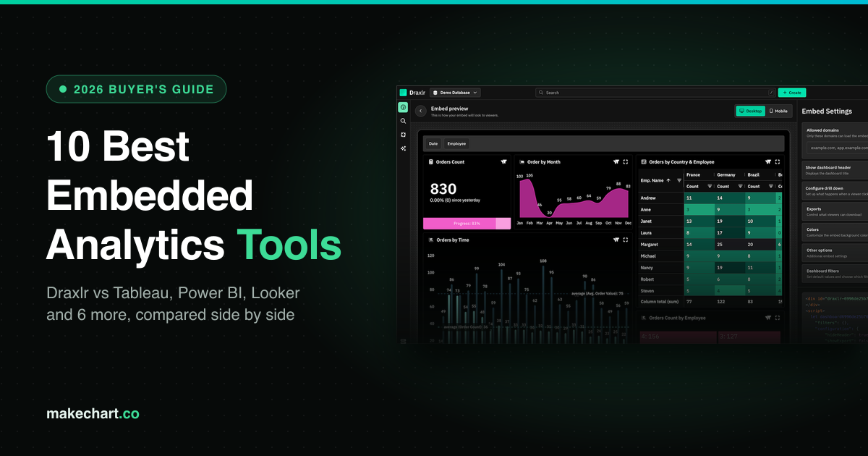Click the Germany total 122 cell
This screenshot has height=456, width=868.
click(720, 301)
